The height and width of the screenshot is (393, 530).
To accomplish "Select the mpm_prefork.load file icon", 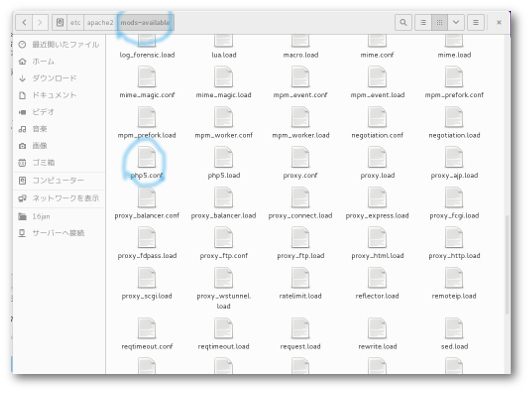I will pyautogui.click(x=147, y=117).
